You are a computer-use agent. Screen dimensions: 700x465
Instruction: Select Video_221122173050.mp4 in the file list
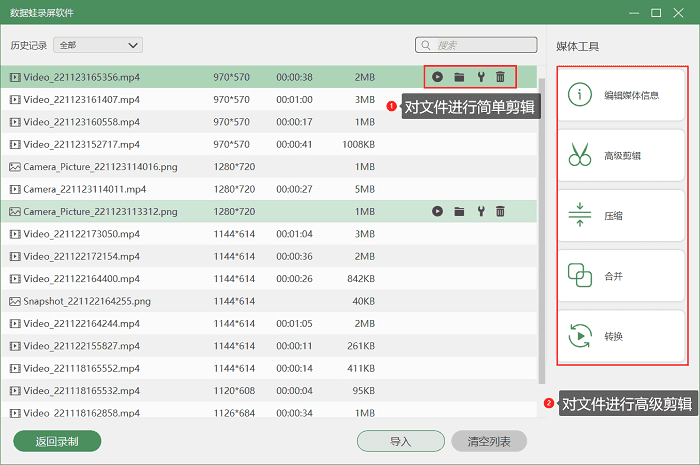coord(68,234)
